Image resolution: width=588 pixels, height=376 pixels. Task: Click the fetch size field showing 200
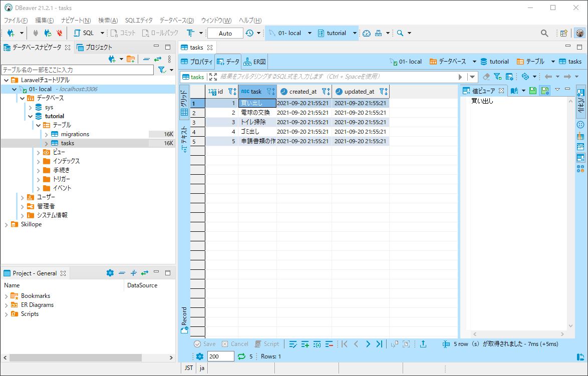(x=220, y=356)
